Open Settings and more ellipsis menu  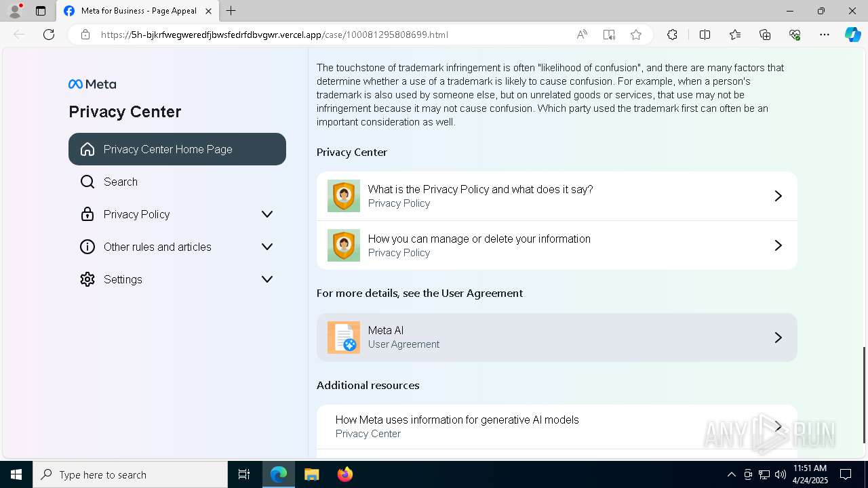(x=825, y=35)
